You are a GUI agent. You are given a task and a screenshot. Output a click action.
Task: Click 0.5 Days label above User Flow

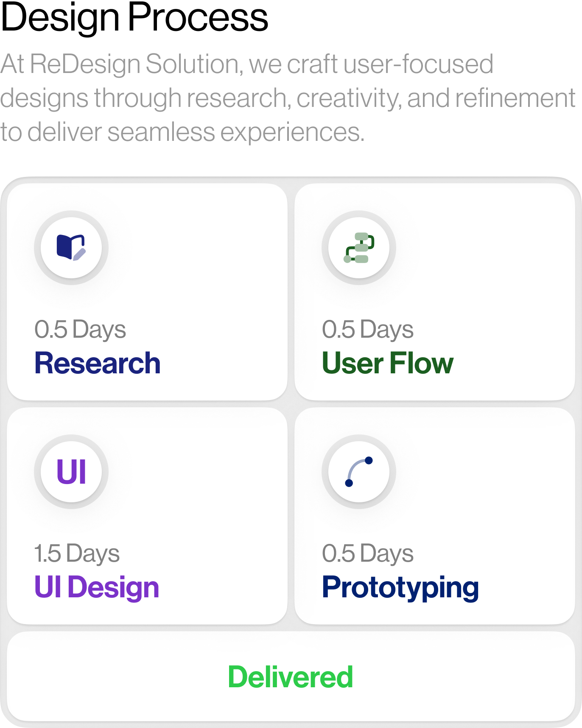pos(368,329)
